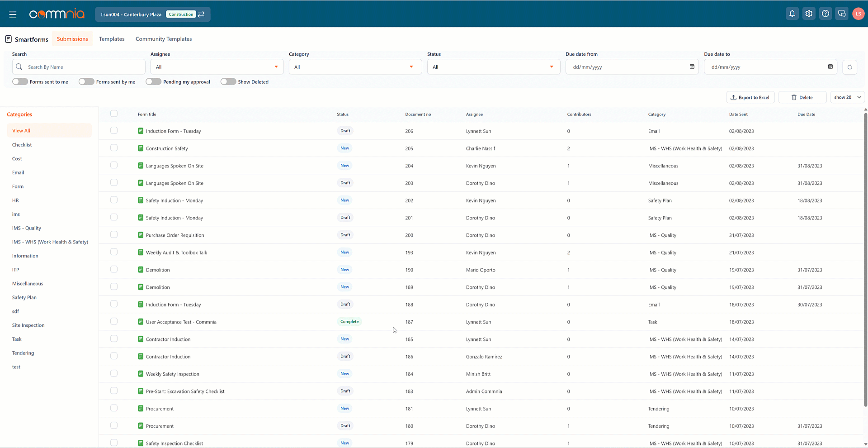The width and height of the screenshot is (868, 448).
Task: Select the Checklist category
Action: (22, 145)
